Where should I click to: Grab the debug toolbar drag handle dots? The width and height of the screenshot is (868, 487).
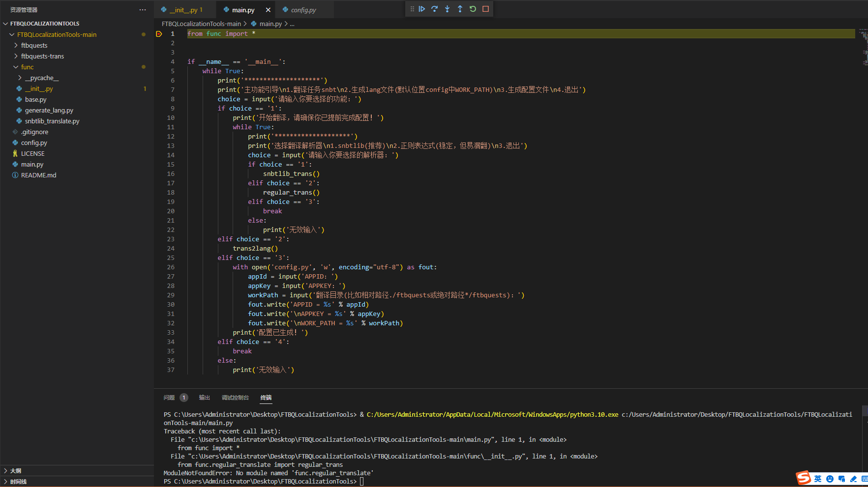(412, 8)
